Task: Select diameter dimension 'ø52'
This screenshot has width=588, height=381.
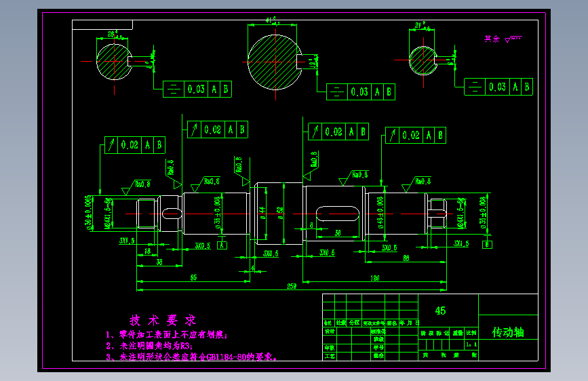Action: click(x=279, y=213)
